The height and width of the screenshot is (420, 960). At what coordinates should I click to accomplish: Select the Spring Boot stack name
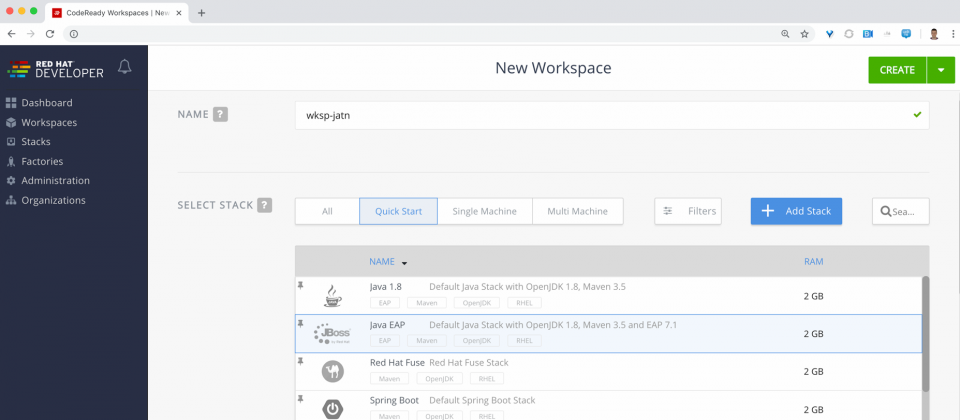[x=394, y=400]
